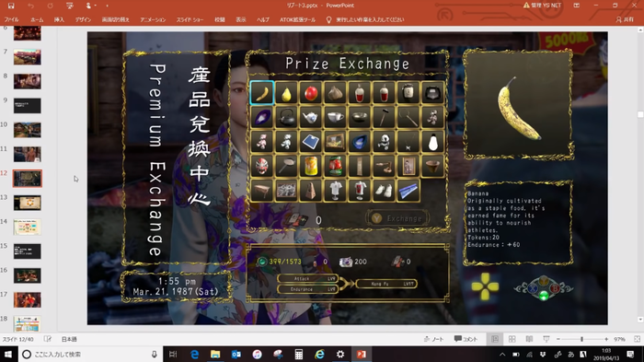Undo the last action

point(30,6)
